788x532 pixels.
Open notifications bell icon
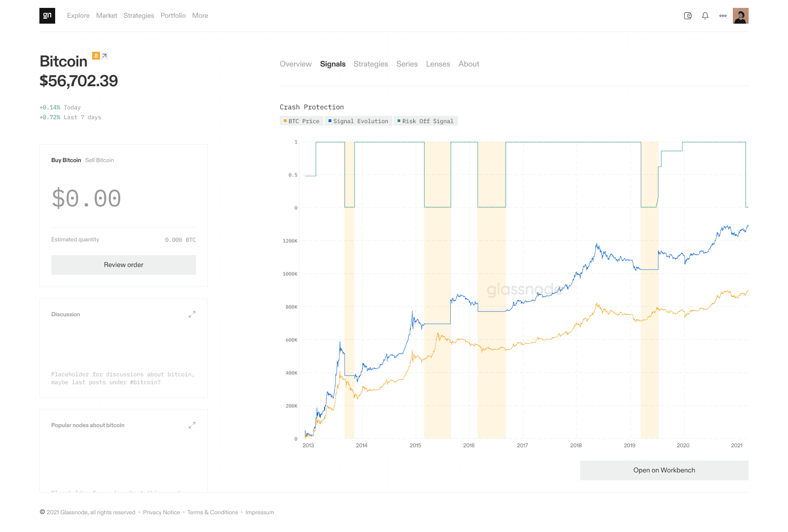click(x=705, y=16)
